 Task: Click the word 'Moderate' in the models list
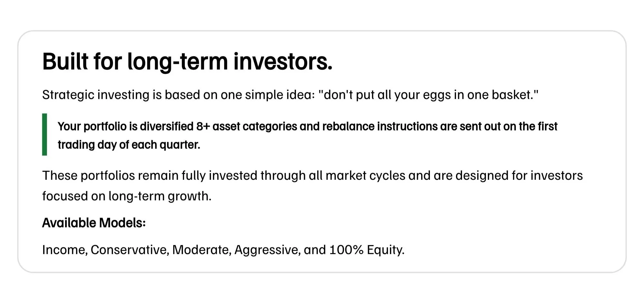tap(201, 250)
